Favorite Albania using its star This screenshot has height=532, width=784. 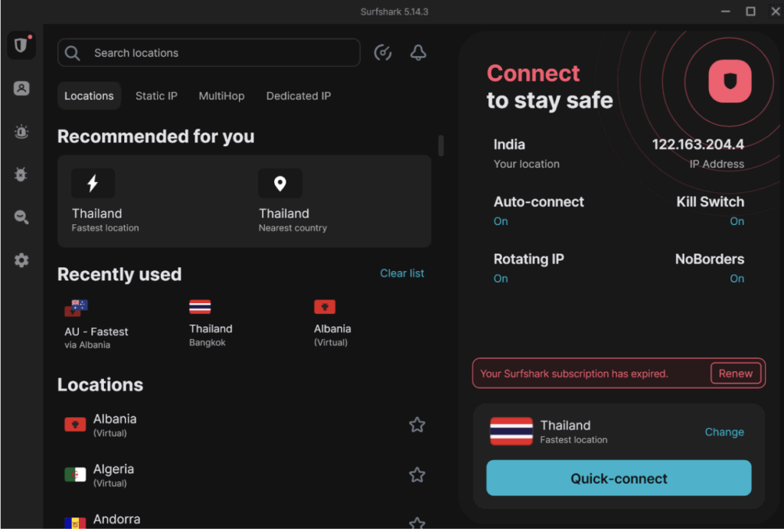[x=417, y=424]
